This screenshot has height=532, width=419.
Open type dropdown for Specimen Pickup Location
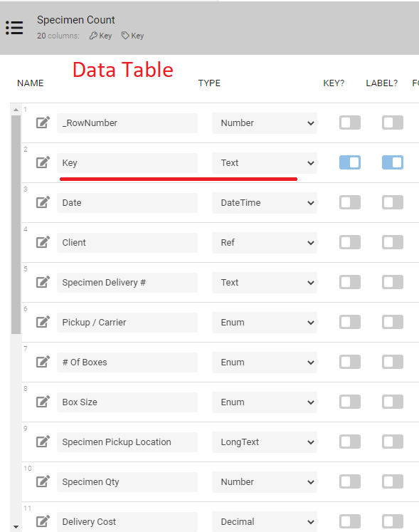coord(265,442)
